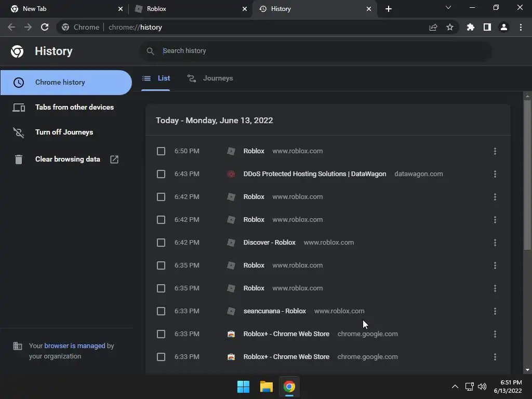
Task: Open the seancunana - Roblox history link
Action: click(x=274, y=311)
